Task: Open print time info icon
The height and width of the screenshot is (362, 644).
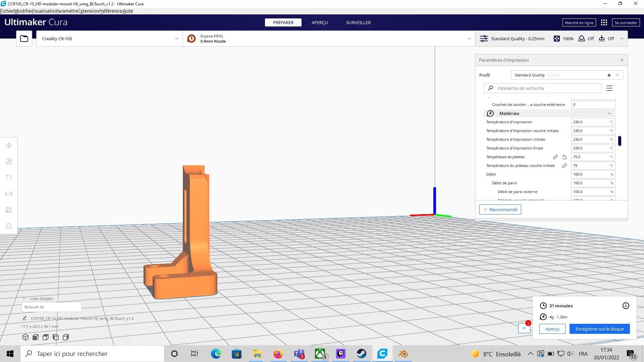Action: [x=626, y=306]
